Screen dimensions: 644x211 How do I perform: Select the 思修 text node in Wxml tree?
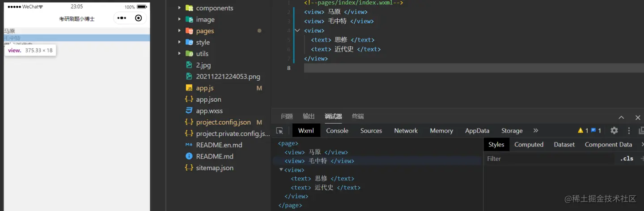(x=322, y=179)
